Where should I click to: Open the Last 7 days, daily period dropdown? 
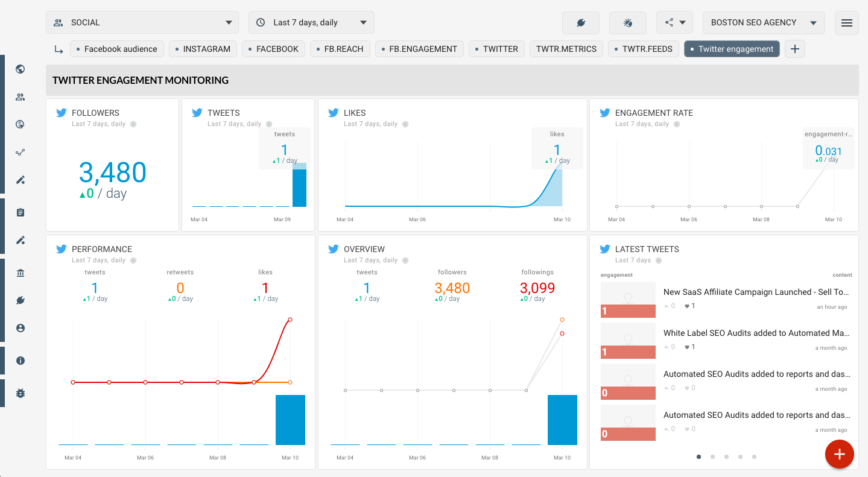[x=311, y=22]
